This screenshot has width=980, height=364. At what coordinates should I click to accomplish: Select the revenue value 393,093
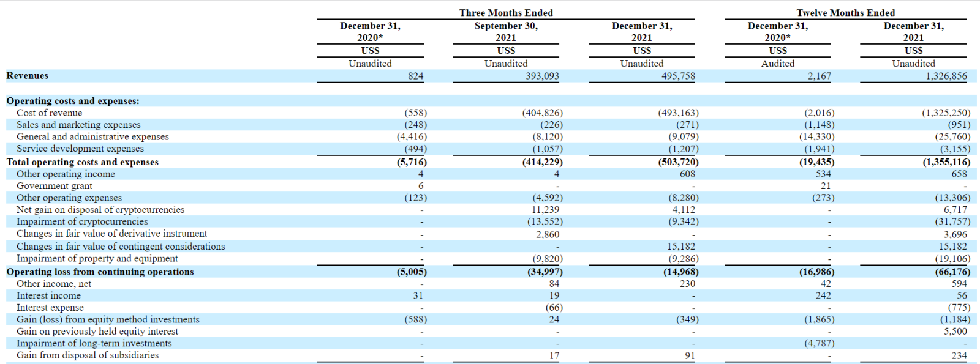[x=542, y=76]
